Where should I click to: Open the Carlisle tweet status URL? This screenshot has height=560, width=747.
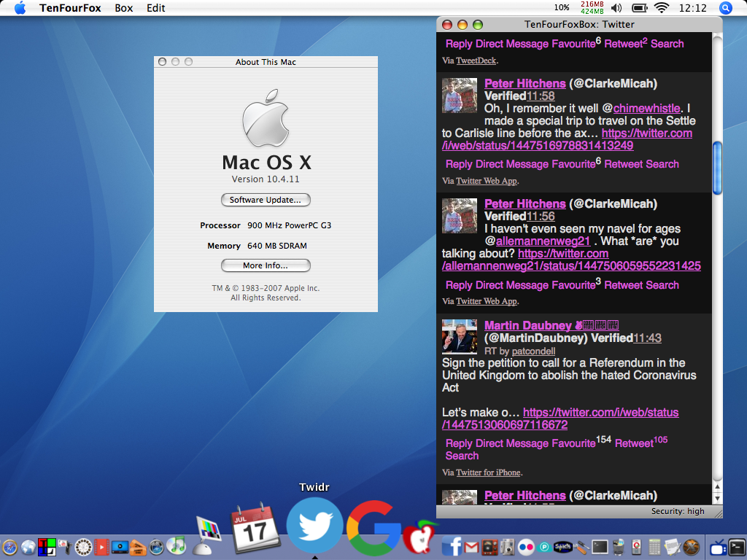click(x=567, y=139)
